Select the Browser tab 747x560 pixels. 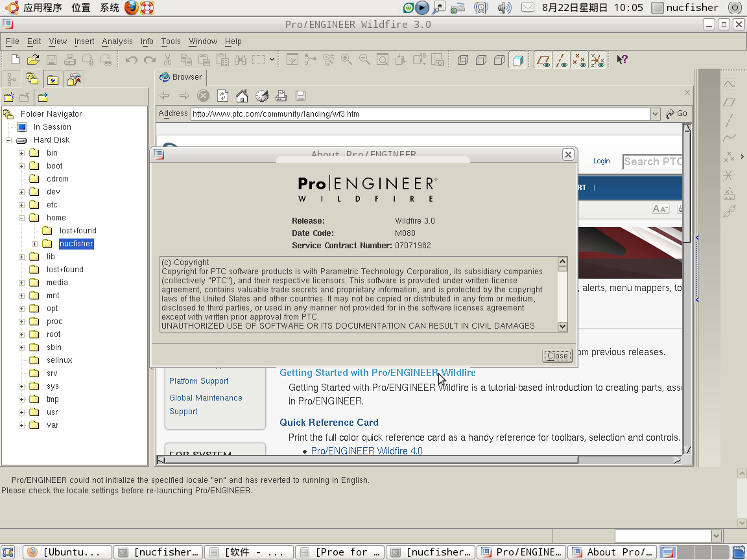click(180, 77)
